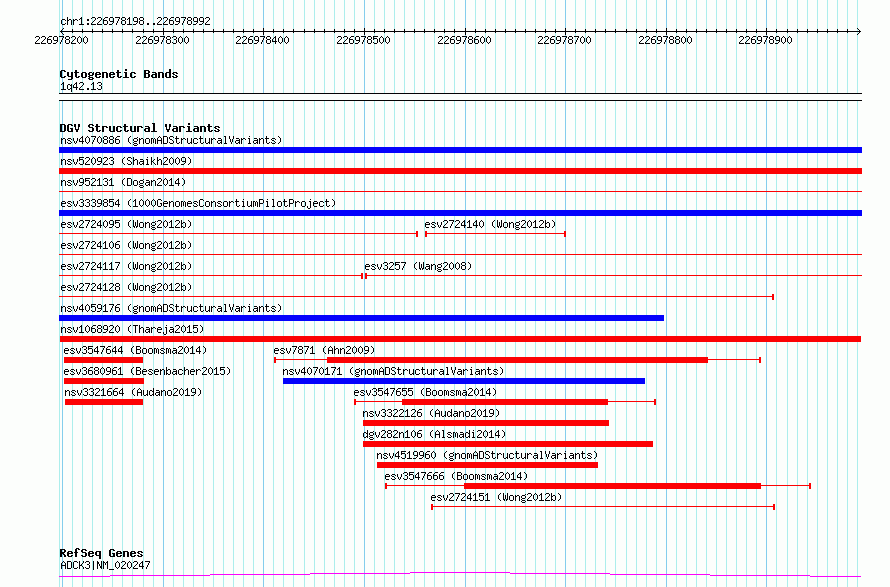
Task: Click the esv2724140 (Wong2012b) label
Action: coord(490,224)
